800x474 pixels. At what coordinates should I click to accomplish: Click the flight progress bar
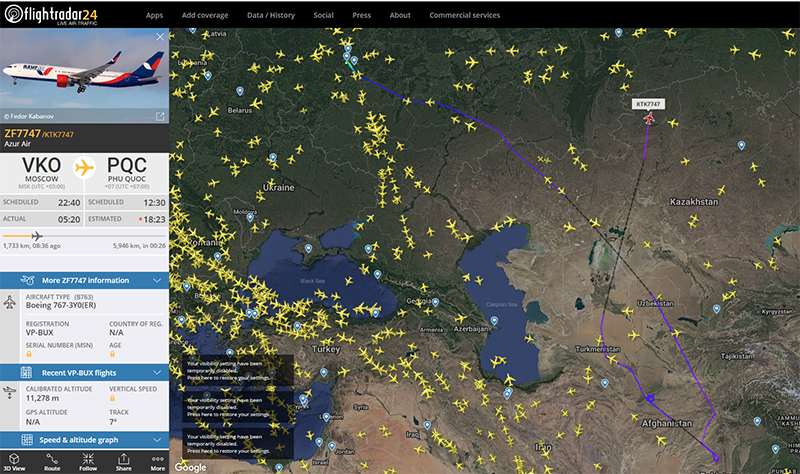click(x=84, y=236)
